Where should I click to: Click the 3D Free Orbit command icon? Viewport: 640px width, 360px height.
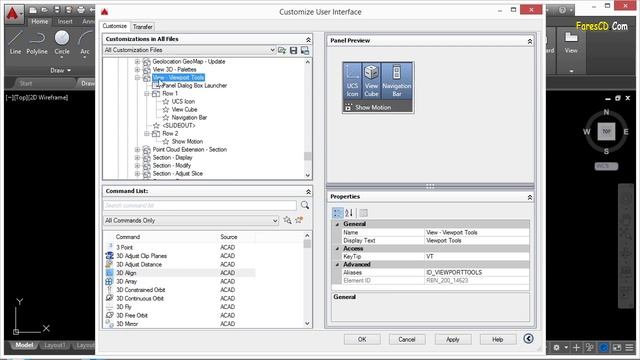[109, 315]
